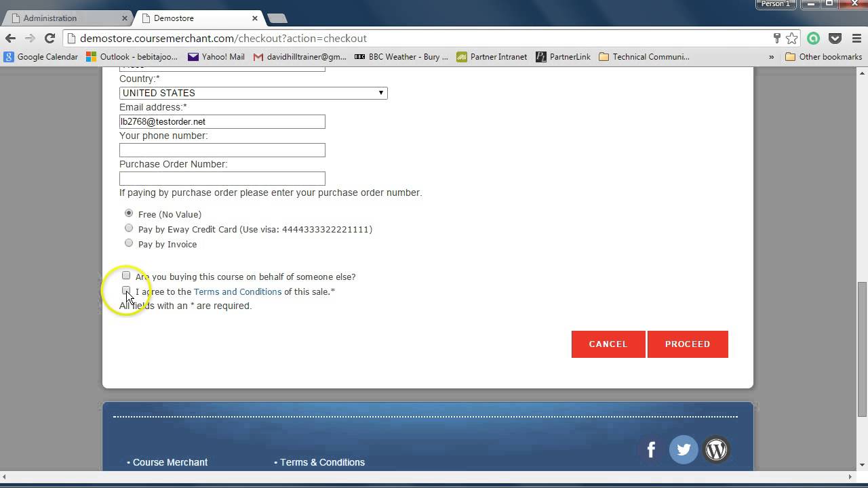This screenshot has height=488, width=868.
Task: Open the Outlook bookmark
Action: click(132, 57)
